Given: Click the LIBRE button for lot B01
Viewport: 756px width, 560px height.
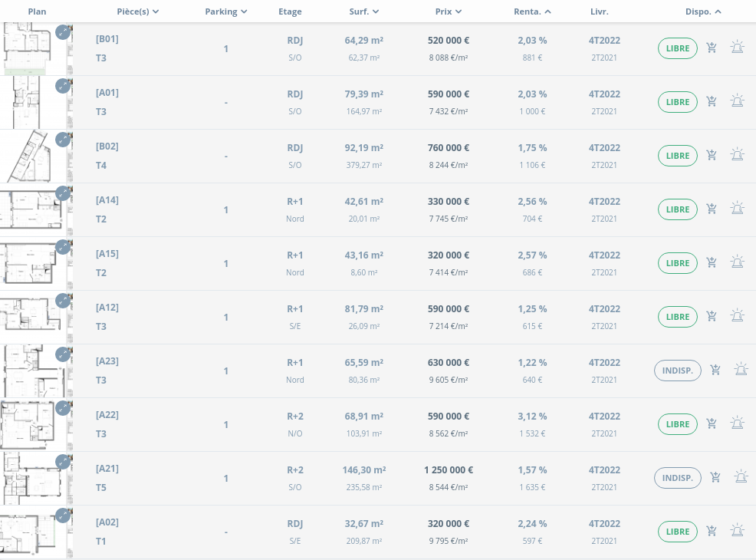Looking at the screenshot, I should click(678, 48).
